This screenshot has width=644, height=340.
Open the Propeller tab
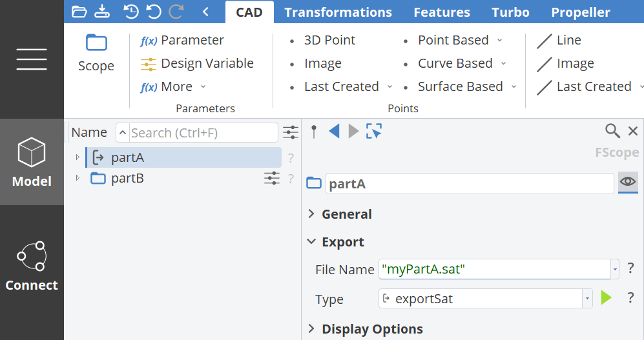point(581,12)
